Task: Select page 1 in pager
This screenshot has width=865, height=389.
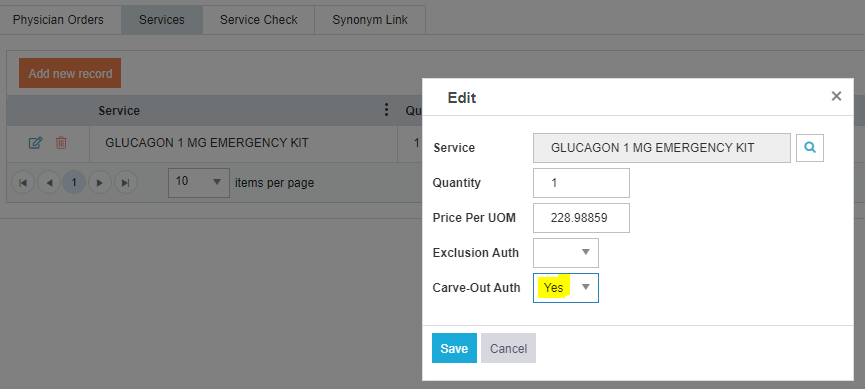Action: click(74, 182)
